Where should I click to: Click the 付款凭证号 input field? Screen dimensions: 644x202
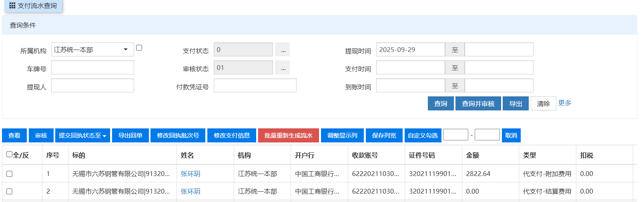[255, 86]
